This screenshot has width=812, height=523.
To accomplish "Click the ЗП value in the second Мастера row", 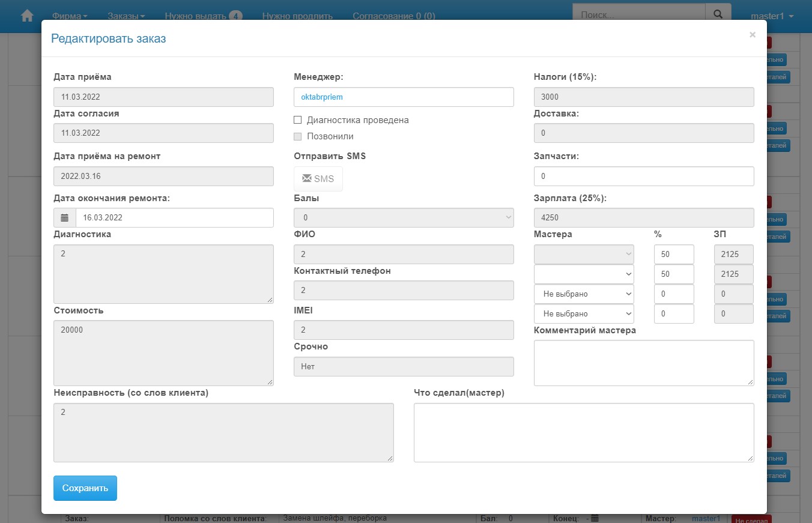I will 734,274.
